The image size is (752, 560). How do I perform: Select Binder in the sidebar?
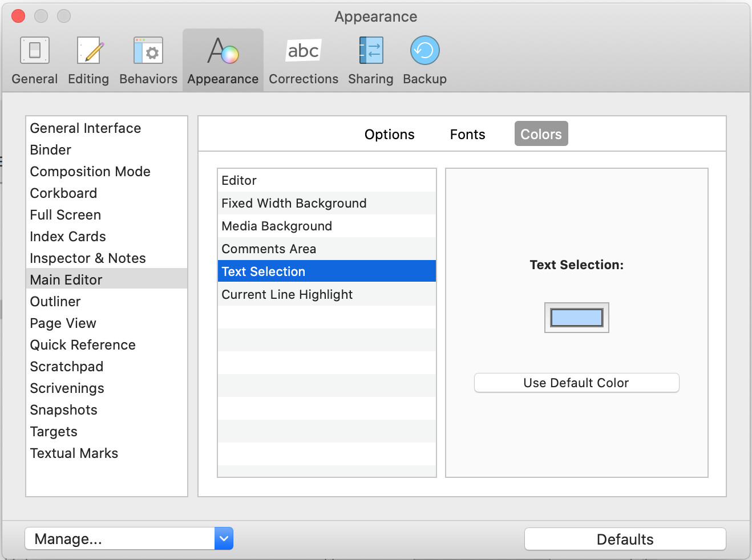(x=50, y=150)
